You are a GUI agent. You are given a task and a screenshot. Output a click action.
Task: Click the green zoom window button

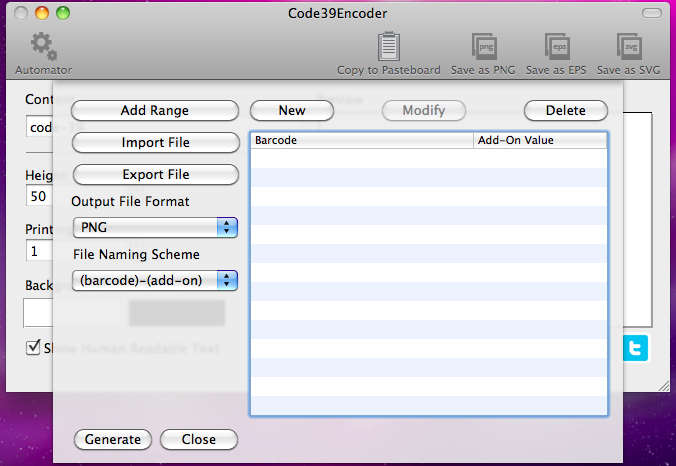(x=63, y=13)
